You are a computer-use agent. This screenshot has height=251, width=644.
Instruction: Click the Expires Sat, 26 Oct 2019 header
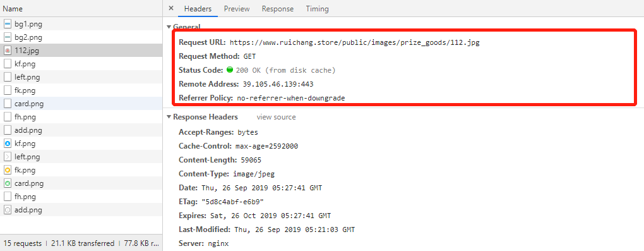254,216
